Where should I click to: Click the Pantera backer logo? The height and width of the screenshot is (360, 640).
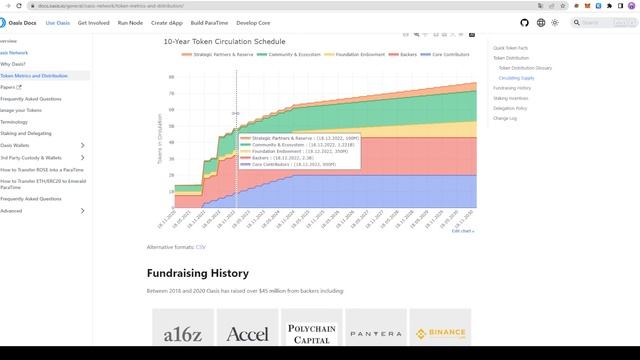376,327
